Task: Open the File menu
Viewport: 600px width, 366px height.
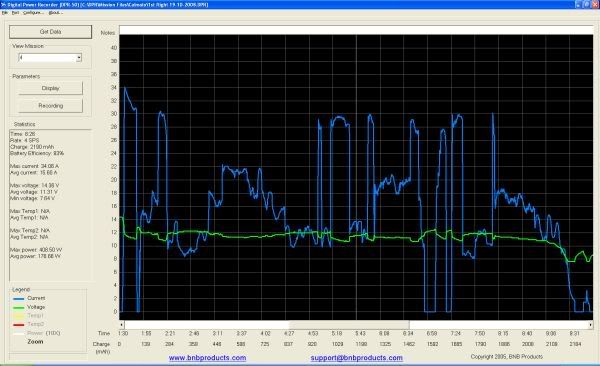Action: (5, 13)
